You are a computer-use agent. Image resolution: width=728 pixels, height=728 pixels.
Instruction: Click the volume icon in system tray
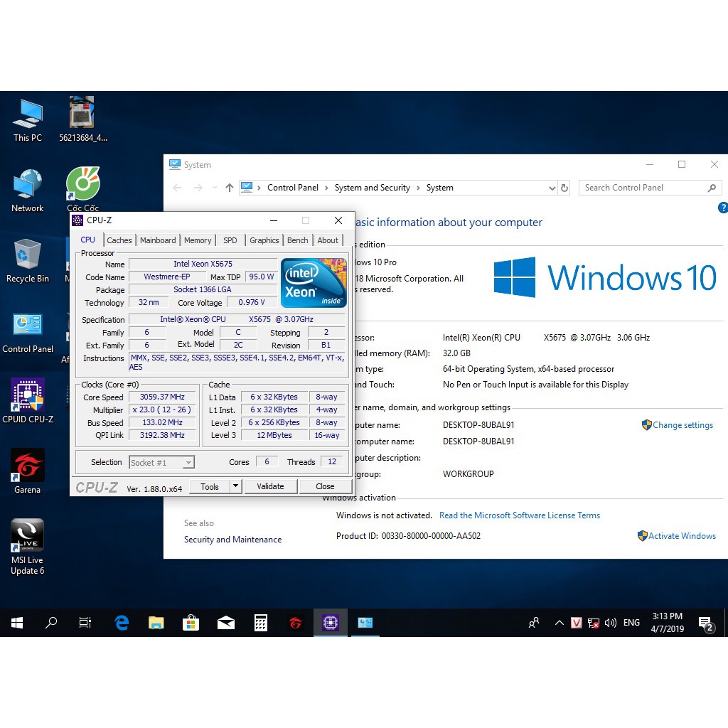(x=610, y=623)
